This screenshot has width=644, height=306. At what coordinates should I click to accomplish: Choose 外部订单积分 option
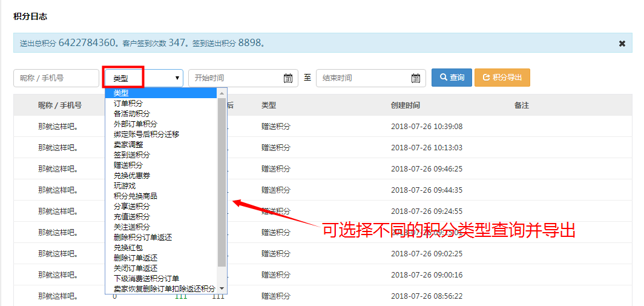coord(136,124)
